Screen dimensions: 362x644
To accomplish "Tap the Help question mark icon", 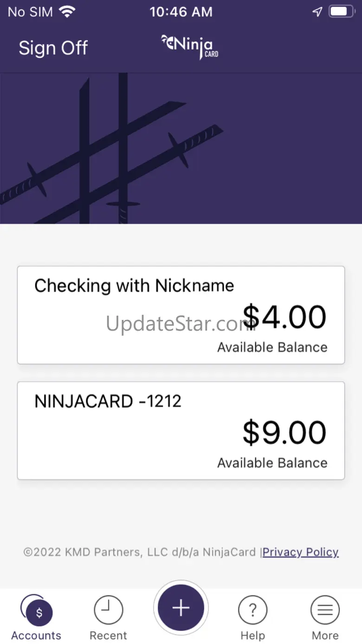I will pyautogui.click(x=253, y=611).
